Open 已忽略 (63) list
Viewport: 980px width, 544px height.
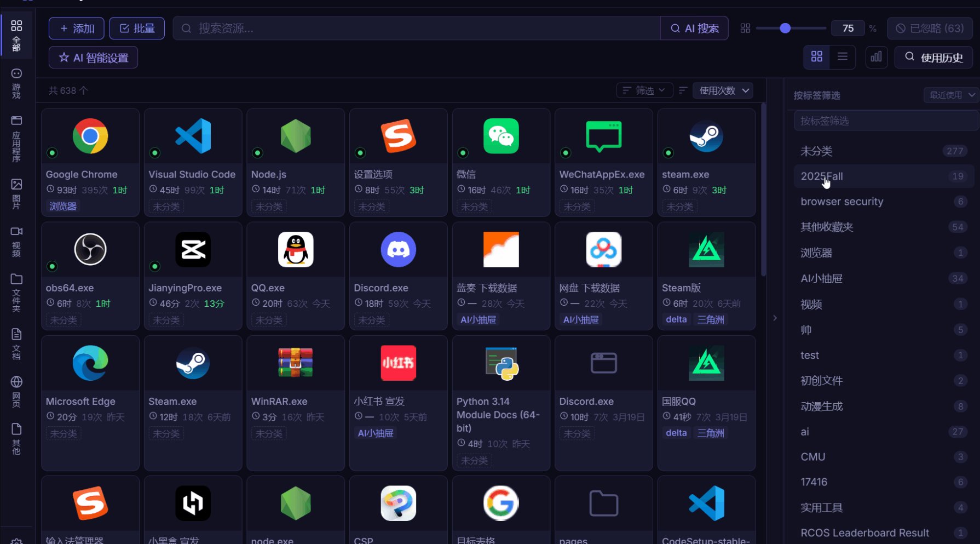point(930,28)
